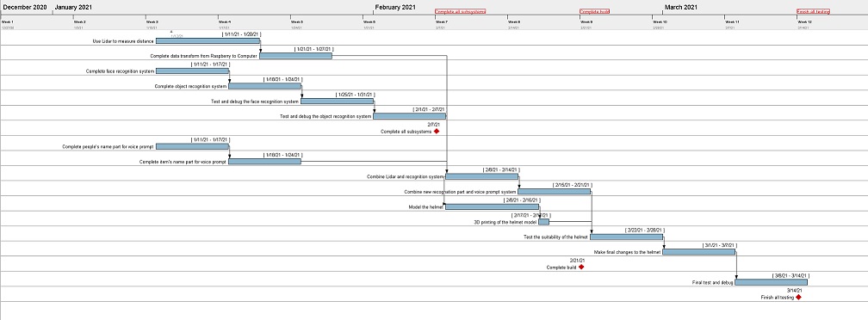
Task: Click 'Test the suitability of the helmet' bar
Action: click(627, 237)
